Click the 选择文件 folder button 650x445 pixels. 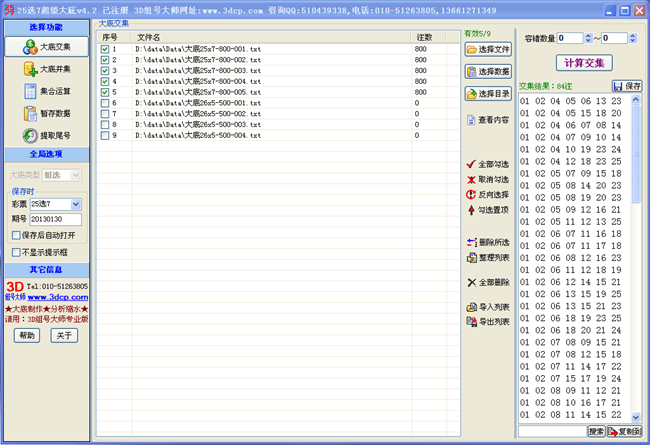click(x=488, y=49)
